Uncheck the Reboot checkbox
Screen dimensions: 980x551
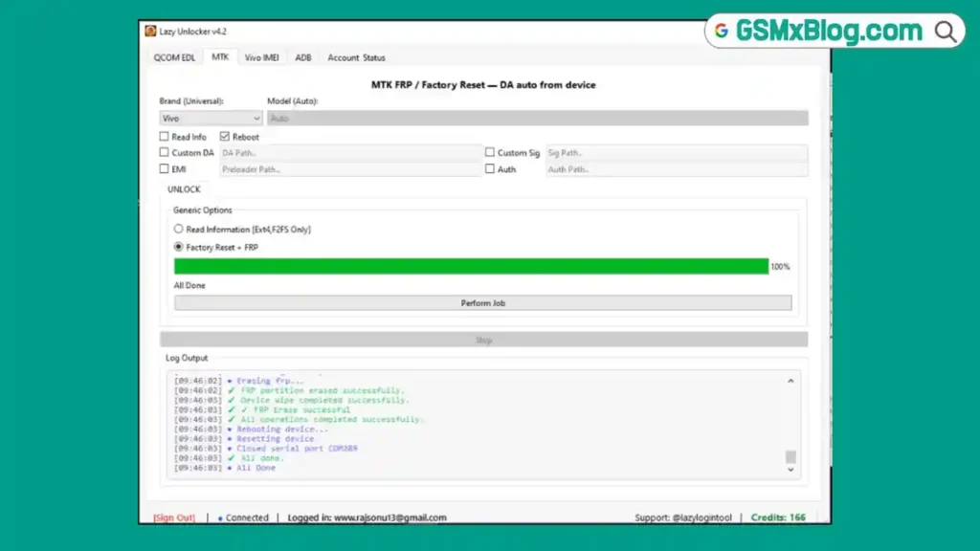[224, 136]
